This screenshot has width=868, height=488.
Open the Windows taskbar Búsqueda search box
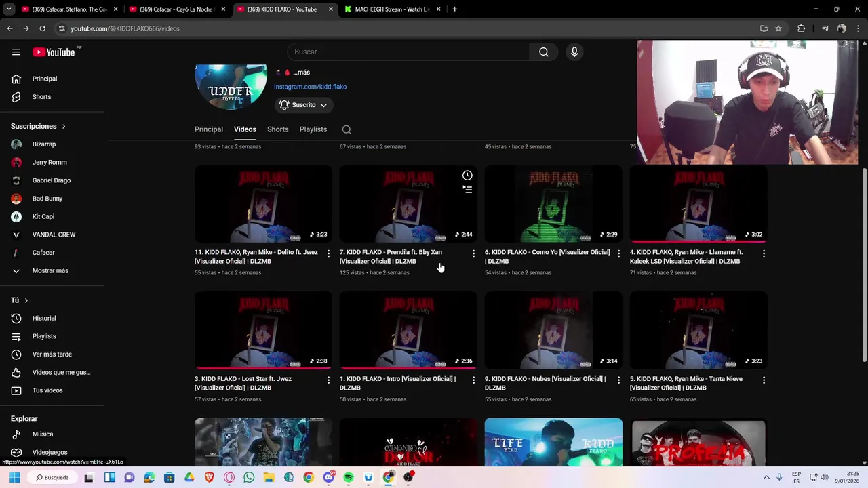tap(52, 477)
